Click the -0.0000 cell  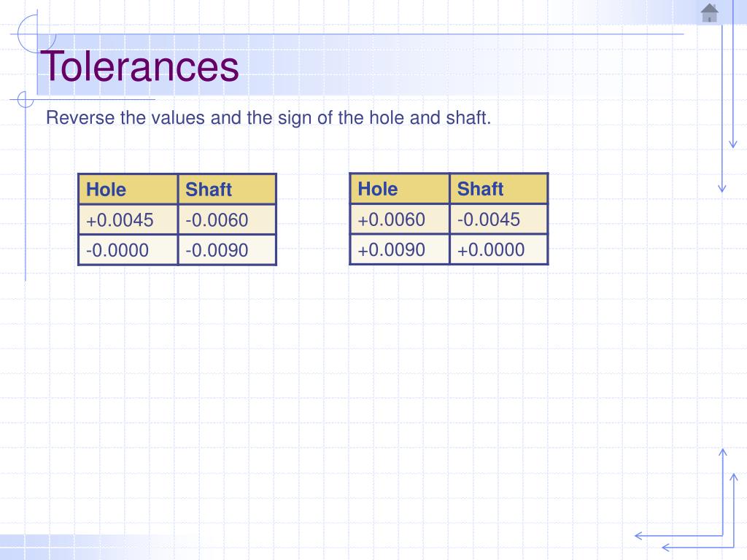coord(128,249)
